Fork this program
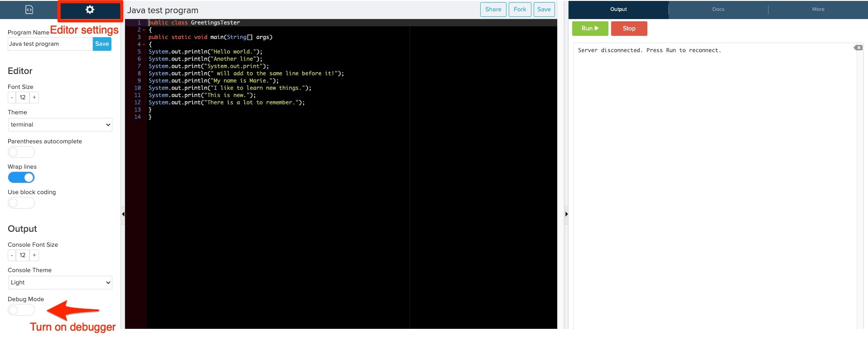The width and height of the screenshot is (868, 337). (x=520, y=9)
